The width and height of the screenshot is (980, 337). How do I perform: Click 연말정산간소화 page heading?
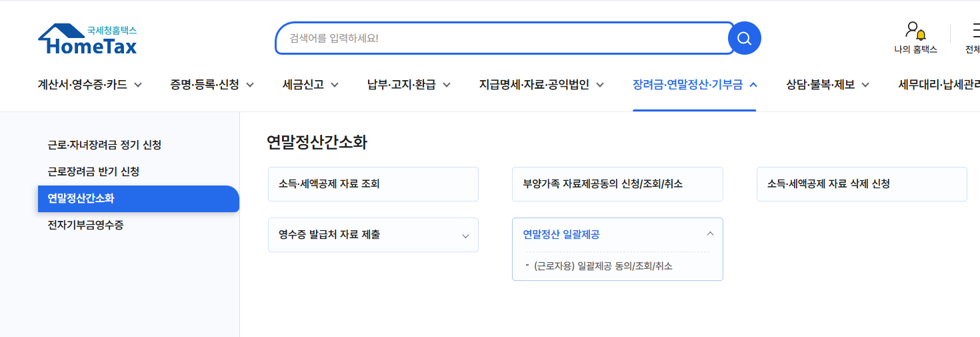point(317,142)
